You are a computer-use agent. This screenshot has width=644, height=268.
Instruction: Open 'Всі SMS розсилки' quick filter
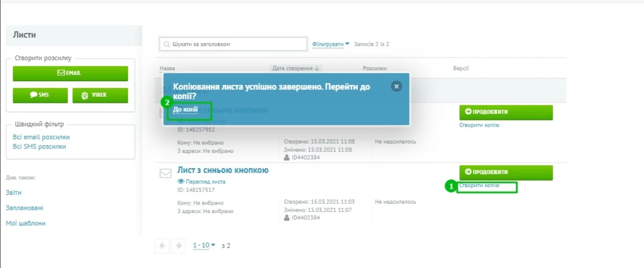(39, 147)
